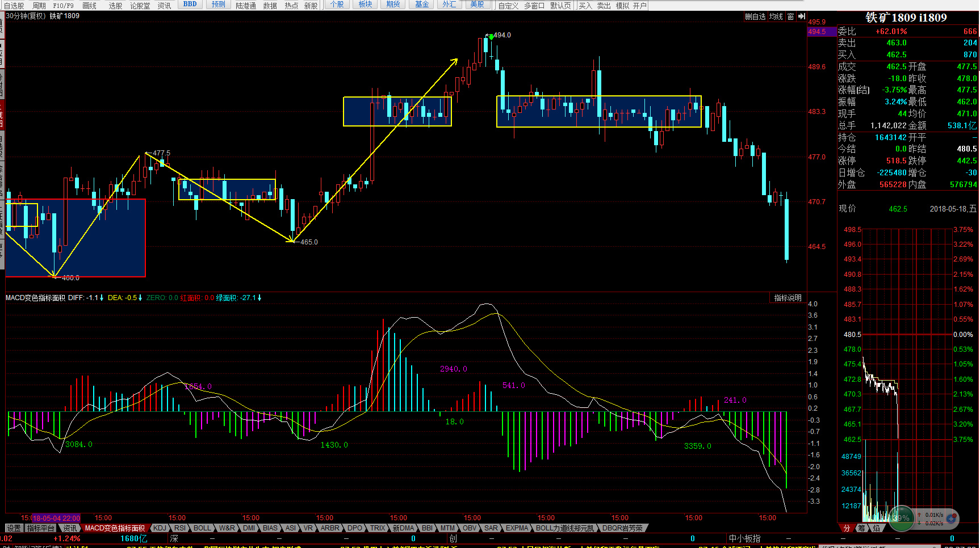Open 新股 new stocks menu
The image size is (980, 548).
pyautogui.click(x=311, y=6)
